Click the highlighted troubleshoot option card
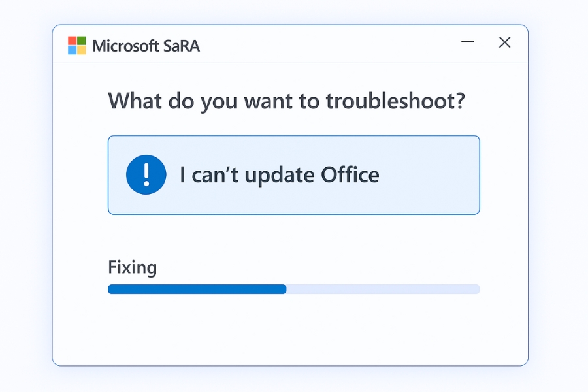Viewport: 588px width, 392px height. (x=293, y=174)
